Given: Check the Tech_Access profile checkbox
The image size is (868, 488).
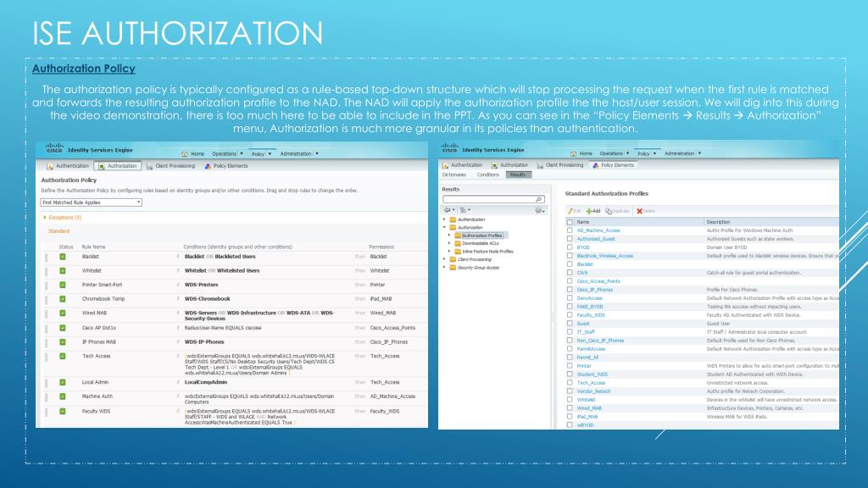Looking at the screenshot, I should 570,383.
